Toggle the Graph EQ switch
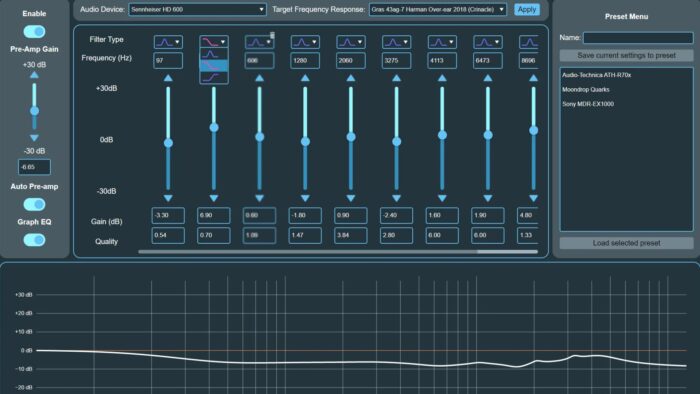 (x=34, y=240)
